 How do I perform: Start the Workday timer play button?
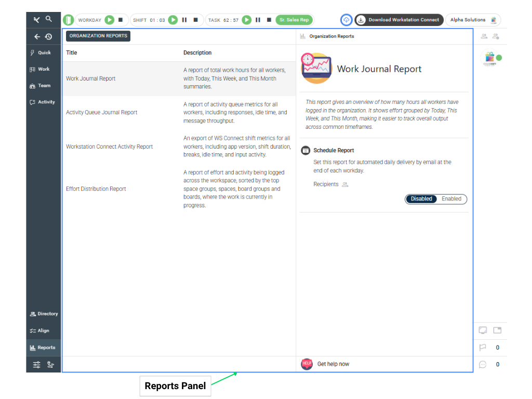click(109, 20)
